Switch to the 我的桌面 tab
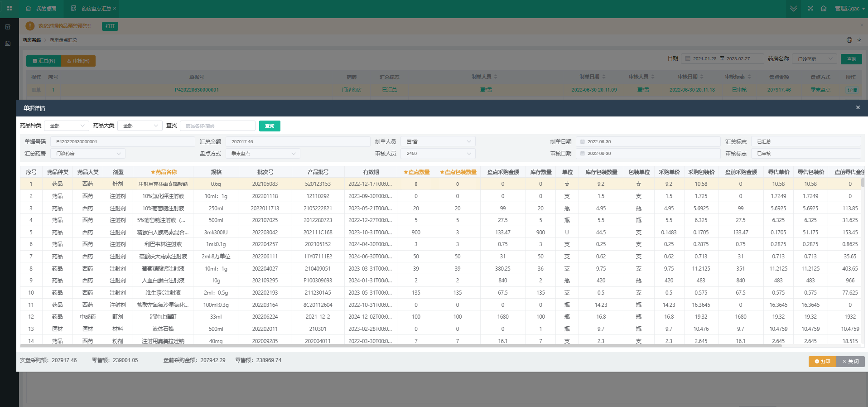 pos(41,9)
